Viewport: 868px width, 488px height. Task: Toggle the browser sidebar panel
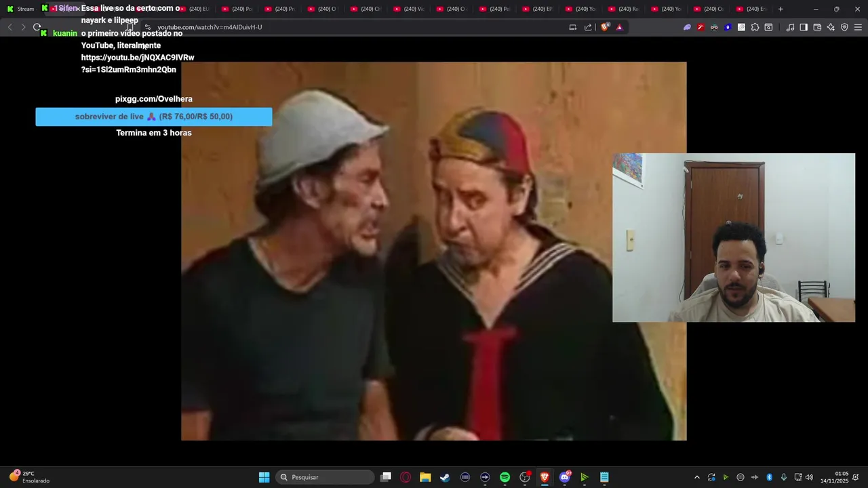coord(804,27)
